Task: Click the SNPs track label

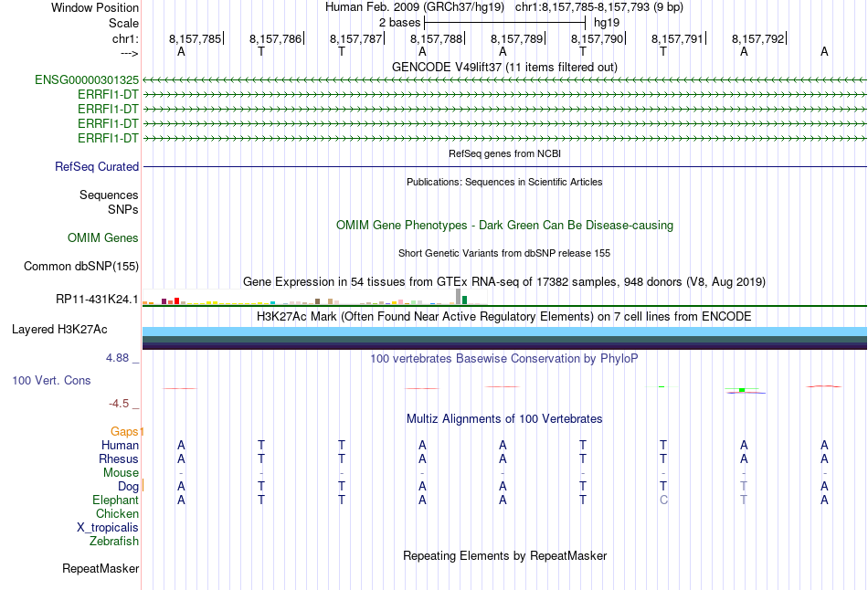Action: click(123, 210)
